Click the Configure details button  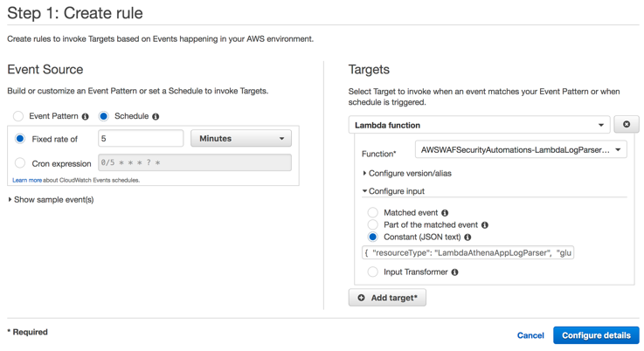click(596, 335)
